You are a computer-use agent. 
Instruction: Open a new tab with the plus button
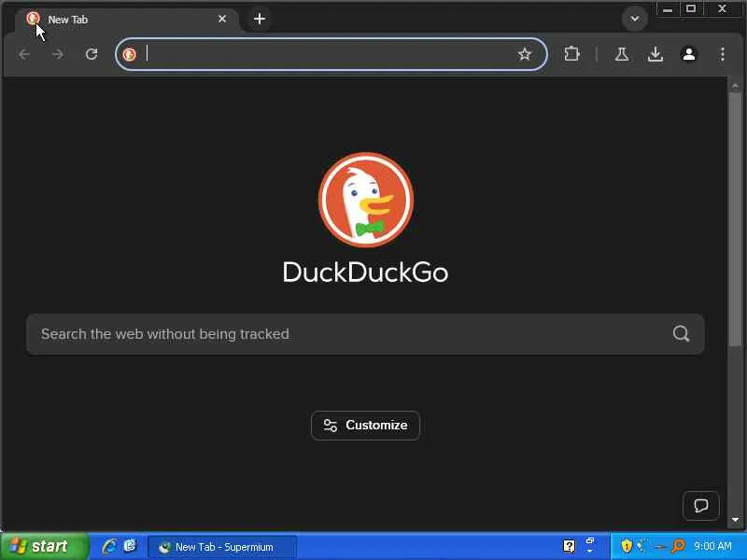[x=260, y=19]
